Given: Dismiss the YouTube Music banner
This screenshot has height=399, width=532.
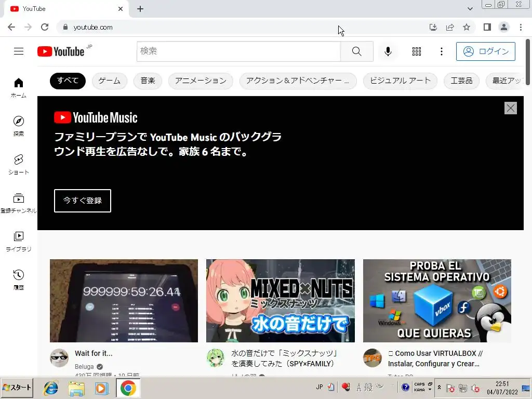Looking at the screenshot, I should pos(510,108).
